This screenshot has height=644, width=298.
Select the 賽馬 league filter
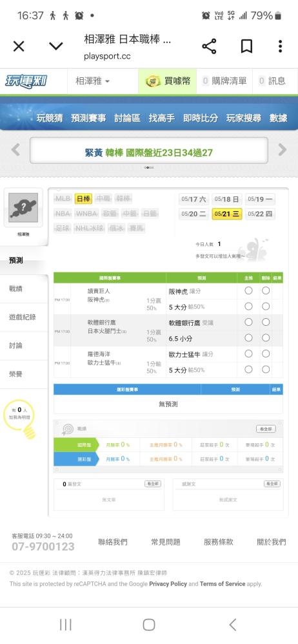point(136,228)
